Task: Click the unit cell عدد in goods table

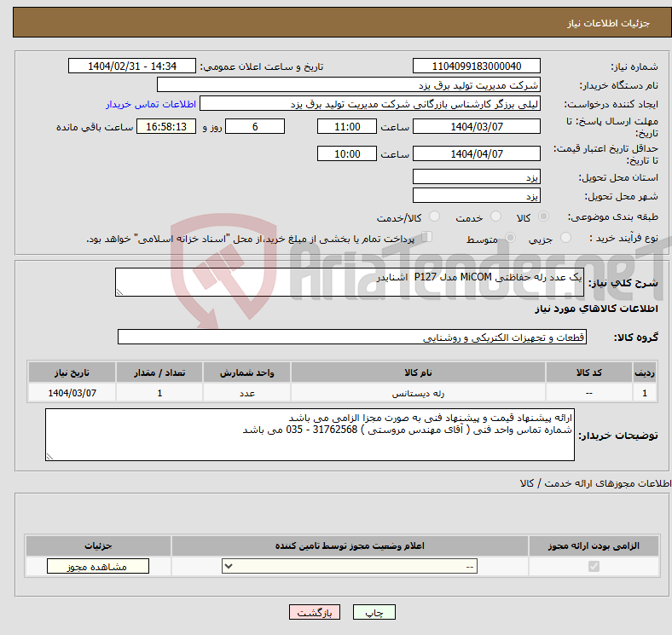Action: point(246,393)
